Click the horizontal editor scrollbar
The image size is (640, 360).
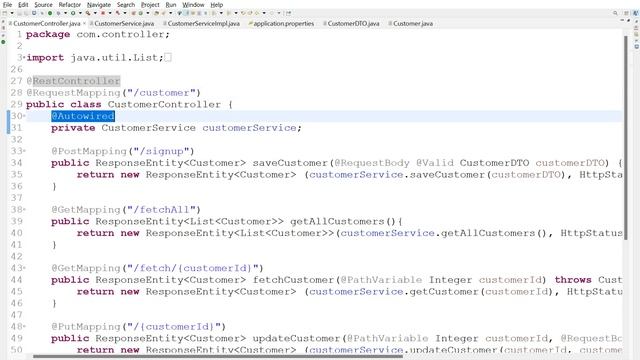tap(218, 356)
